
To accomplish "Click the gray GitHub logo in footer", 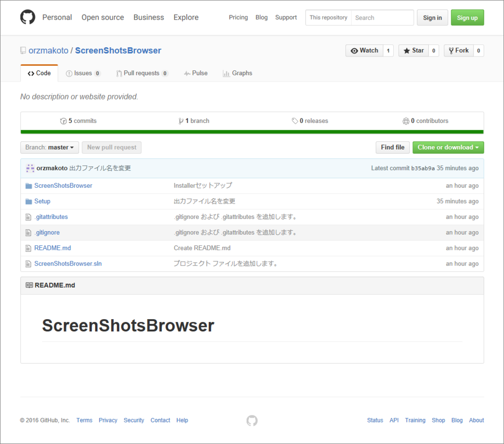I will (252, 420).
